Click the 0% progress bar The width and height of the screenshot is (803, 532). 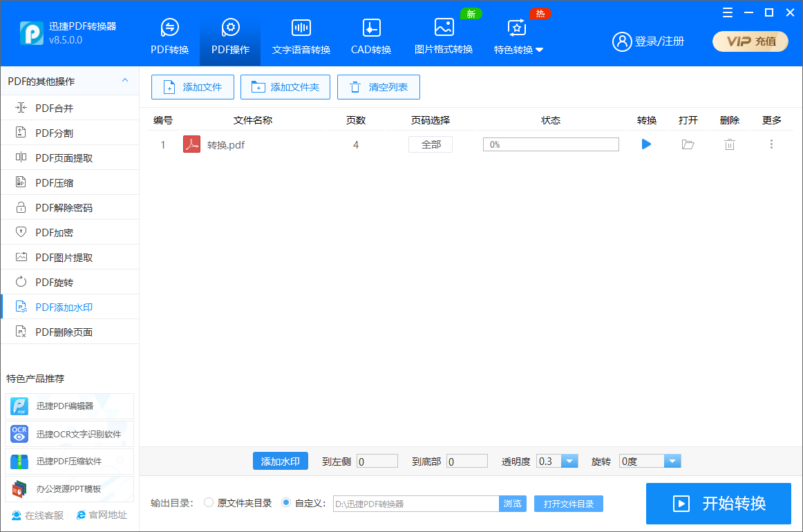coord(551,144)
